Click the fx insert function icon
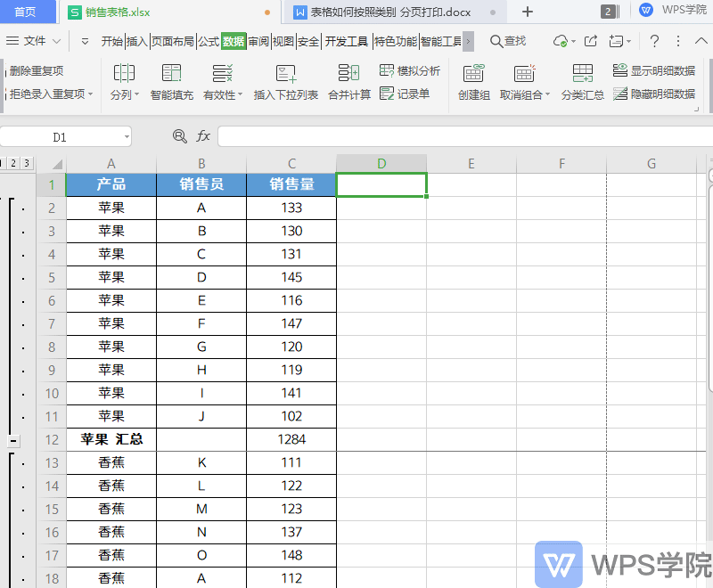 [x=203, y=136]
